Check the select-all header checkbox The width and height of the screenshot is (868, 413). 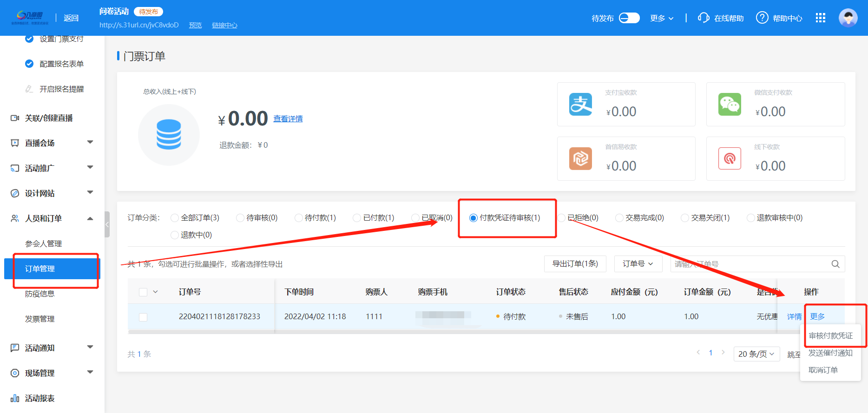pos(143,292)
